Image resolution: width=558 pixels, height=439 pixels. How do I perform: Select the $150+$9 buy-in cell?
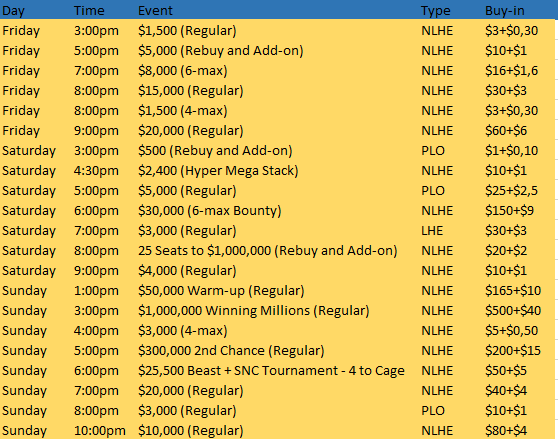click(x=509, y=210)
